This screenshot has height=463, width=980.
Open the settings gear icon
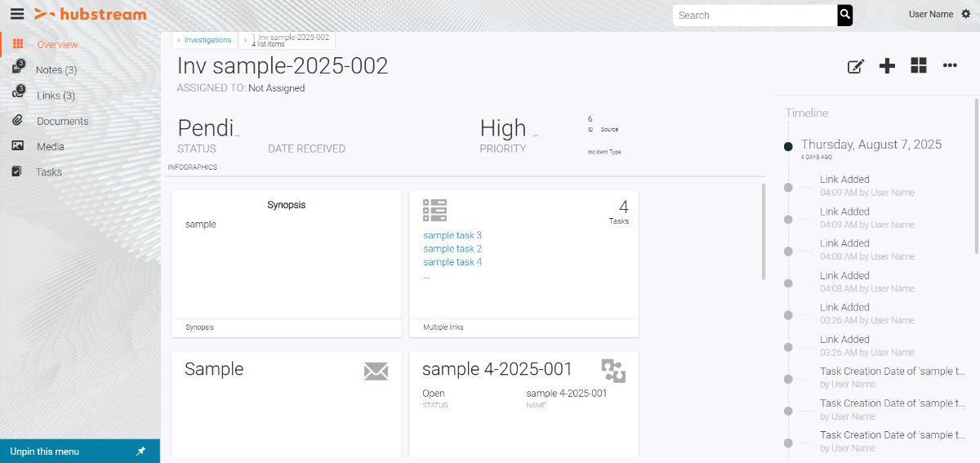966,14
